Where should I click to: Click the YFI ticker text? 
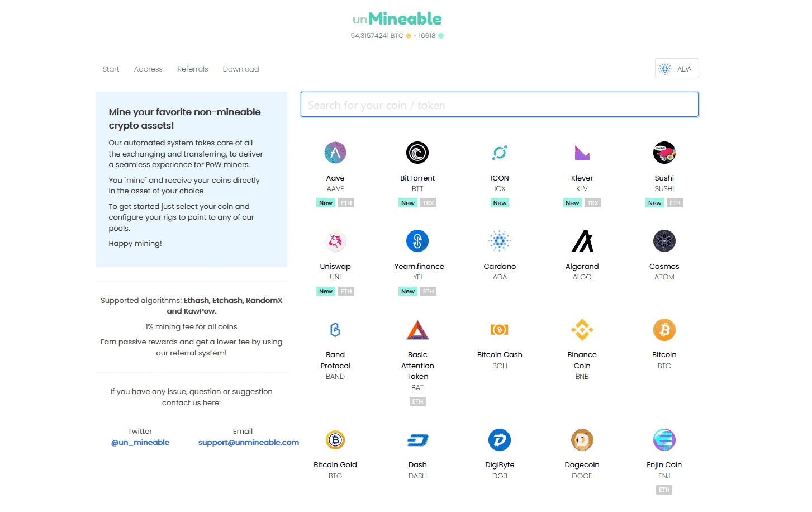point(417,277)
